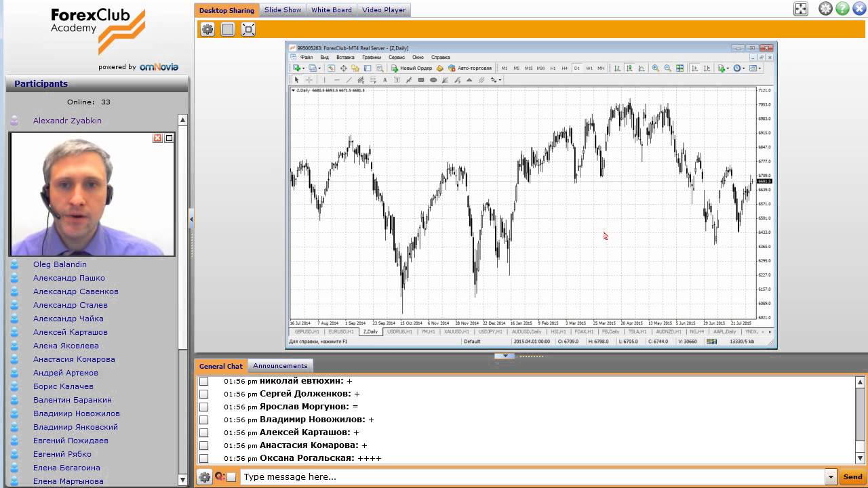
Task: Open the Announcements chat tab
Action: pyautogui.click(x=280, y=366)
